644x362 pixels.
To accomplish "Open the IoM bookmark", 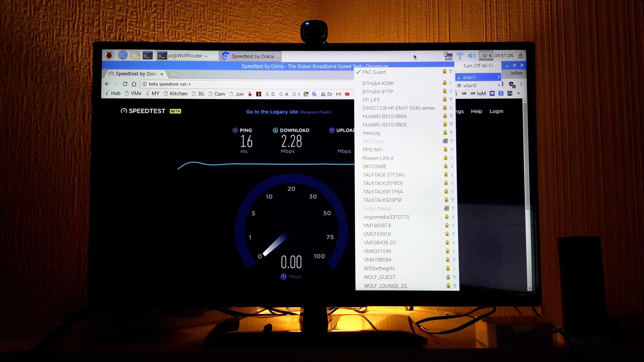I will [478, 93].
